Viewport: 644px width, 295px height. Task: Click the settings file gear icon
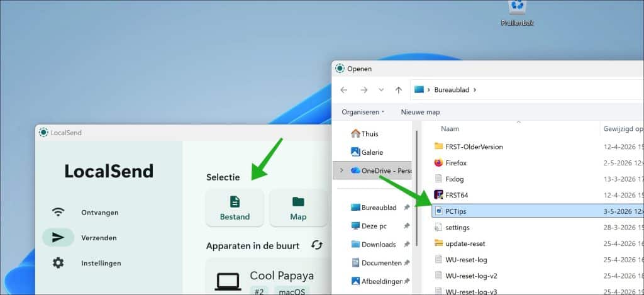(438, 227)
